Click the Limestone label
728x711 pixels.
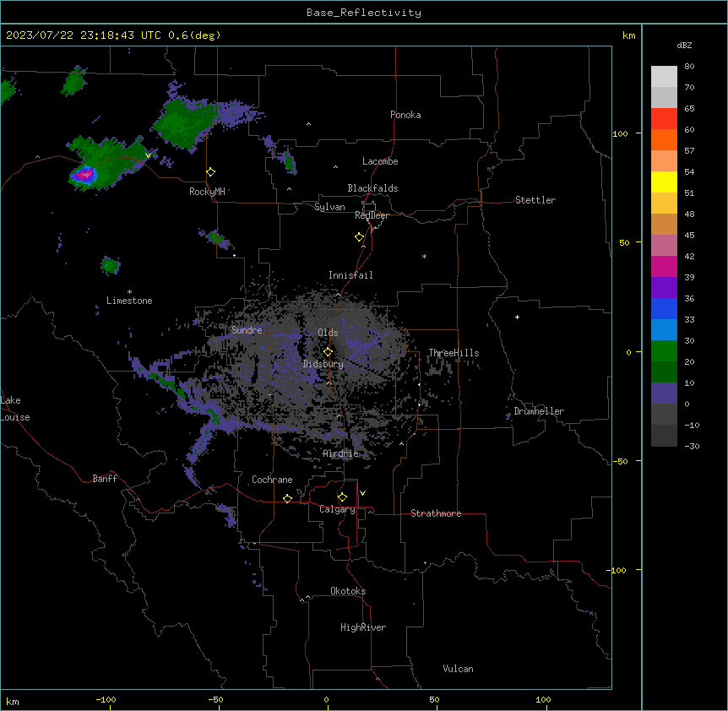pos(129,301)
